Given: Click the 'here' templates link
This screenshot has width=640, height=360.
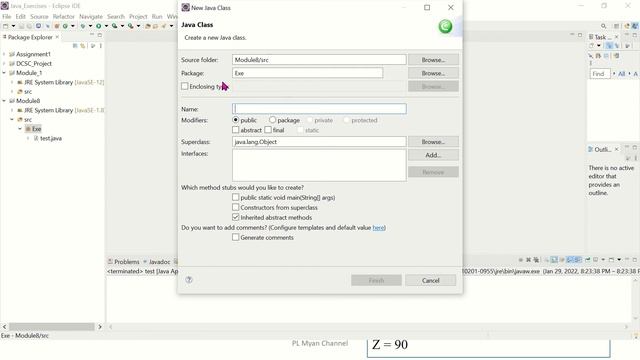Looking at the screenshot, I should [x=378, y=227].
